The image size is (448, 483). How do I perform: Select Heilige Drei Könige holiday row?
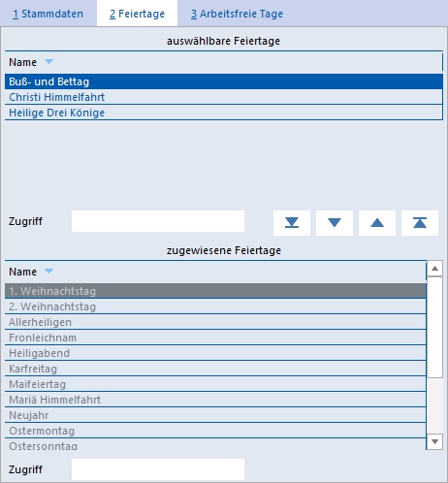tap(224, 113)
